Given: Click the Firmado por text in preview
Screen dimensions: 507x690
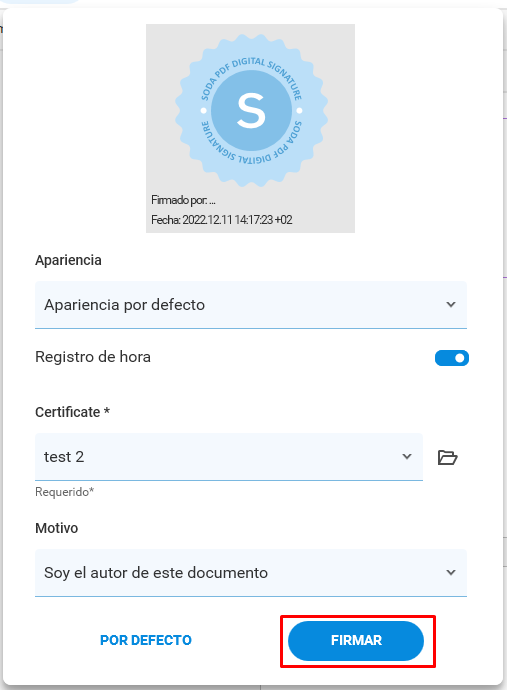Looking at the screenshot, I should [183, 200].
